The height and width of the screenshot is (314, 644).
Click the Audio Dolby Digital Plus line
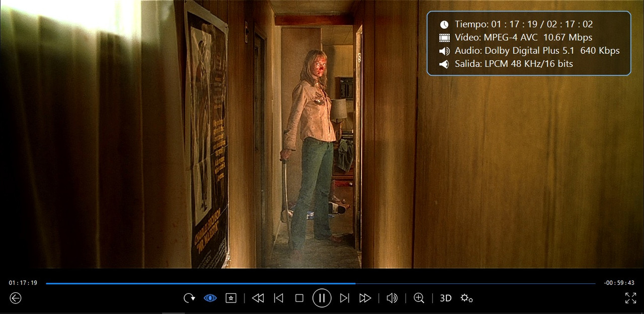tap(529, 51)
